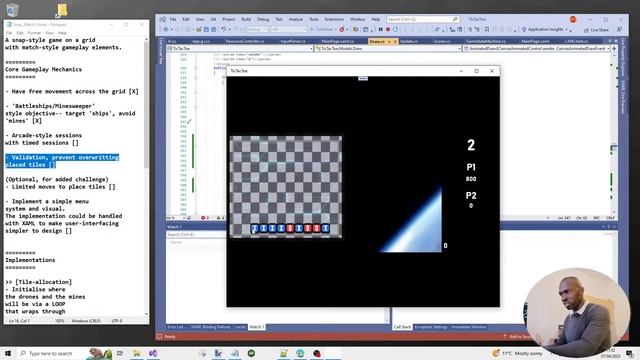Screen dimensions: 640x360
Task: Click the Save icon in Visual Studio toolbar
Action: tap(206, 29)
